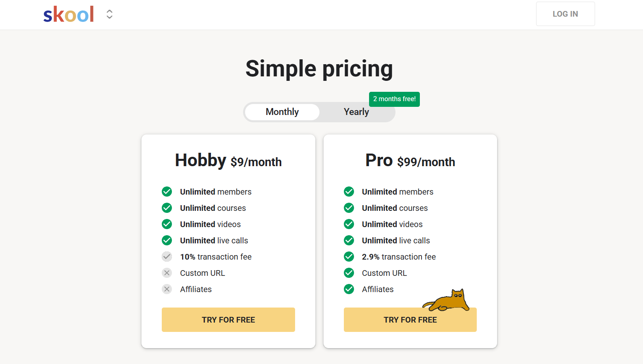Click TRY FOR FREE under the Pro plan
The width and height of the screenshot is (643, 364).
(x=410, y=320)
